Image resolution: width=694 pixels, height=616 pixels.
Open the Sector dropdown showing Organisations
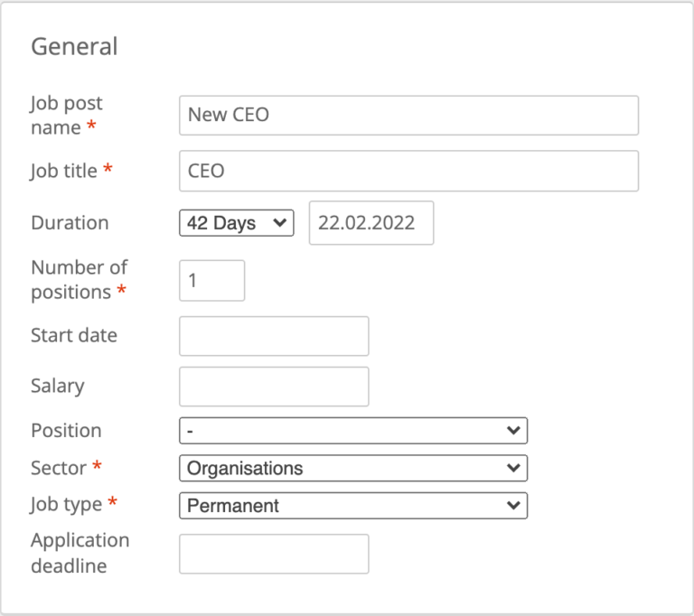point(353,469)
